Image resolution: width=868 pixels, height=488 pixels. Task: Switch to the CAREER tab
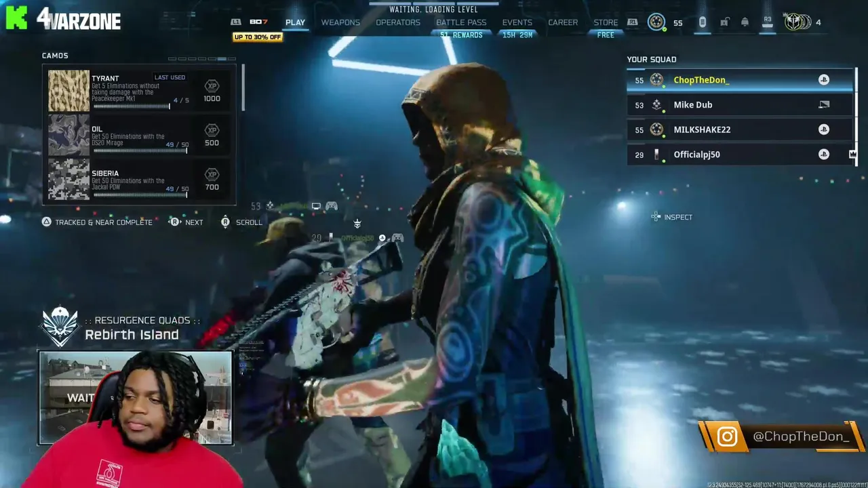tap(563, 22)
